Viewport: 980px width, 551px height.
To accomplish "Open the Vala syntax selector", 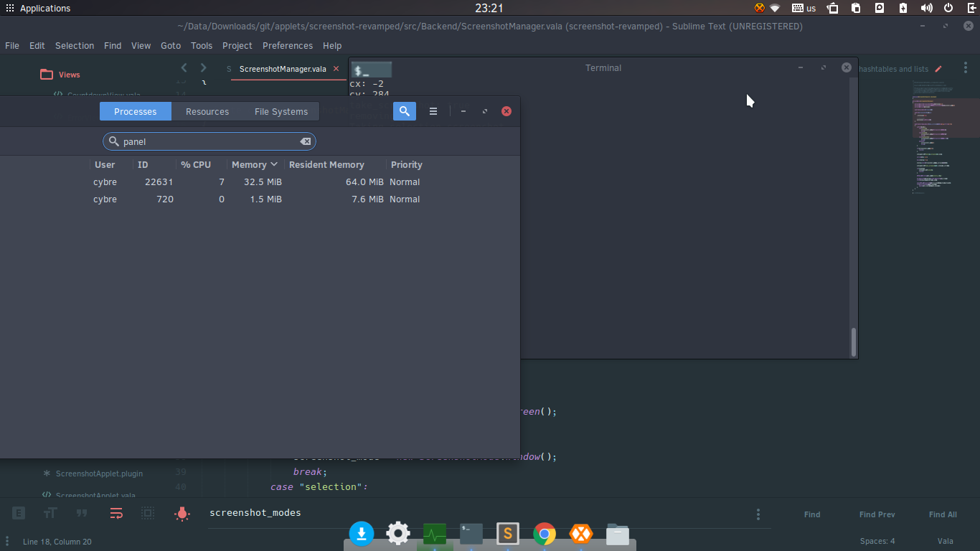I will 945,542.
